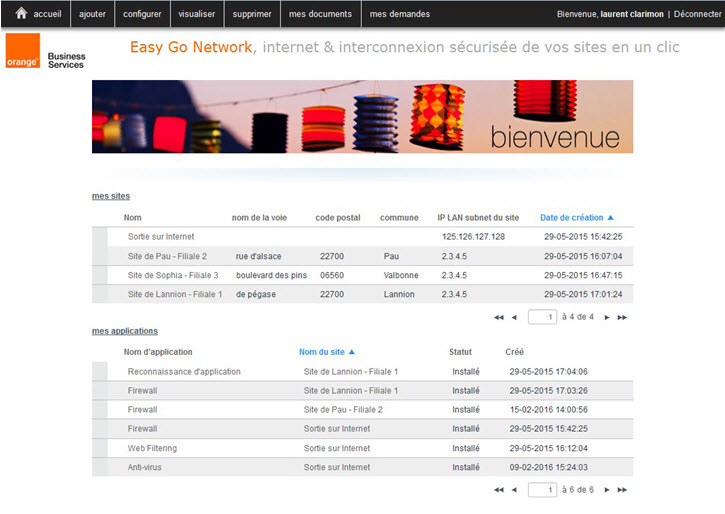Select Site de Lannion - Filiale 1 site row
725x514 pixels.
pos(362,294)
